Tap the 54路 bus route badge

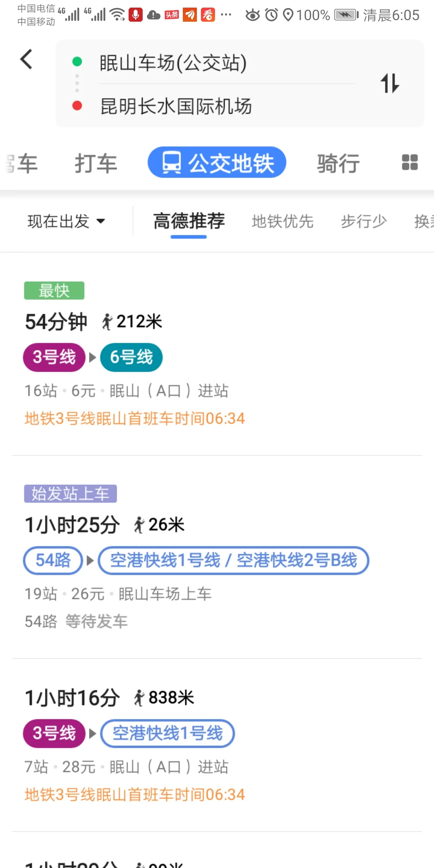pos(53,560)
